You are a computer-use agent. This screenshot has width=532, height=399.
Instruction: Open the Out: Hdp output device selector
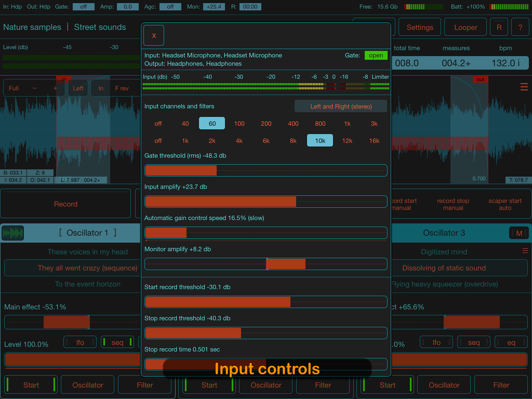point(38,6)
